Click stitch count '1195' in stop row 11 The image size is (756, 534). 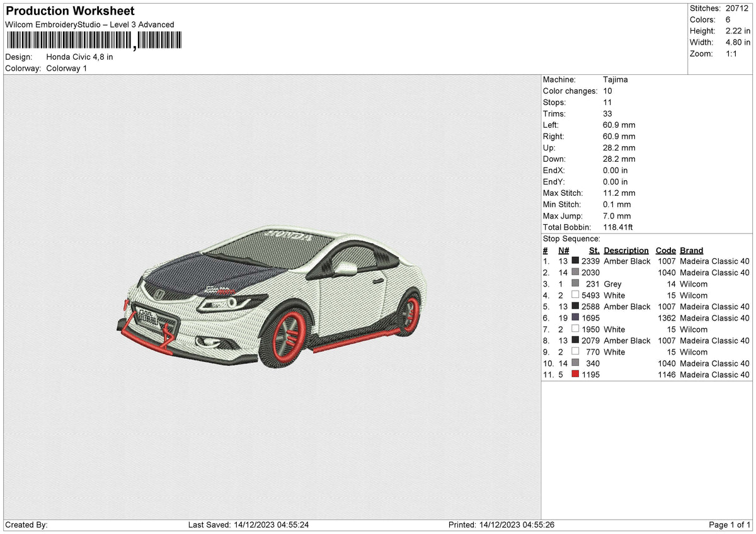pyautogui.click(x=590, y=374)
